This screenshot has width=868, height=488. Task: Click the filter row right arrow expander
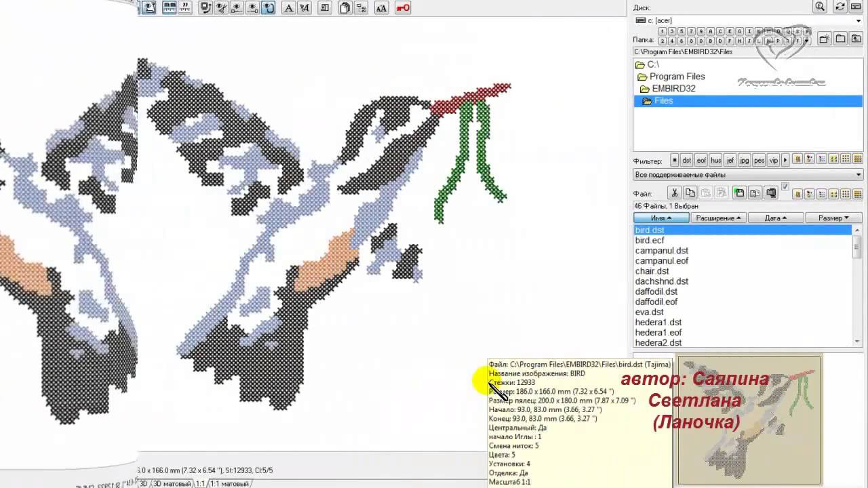[x=785, y=160]
